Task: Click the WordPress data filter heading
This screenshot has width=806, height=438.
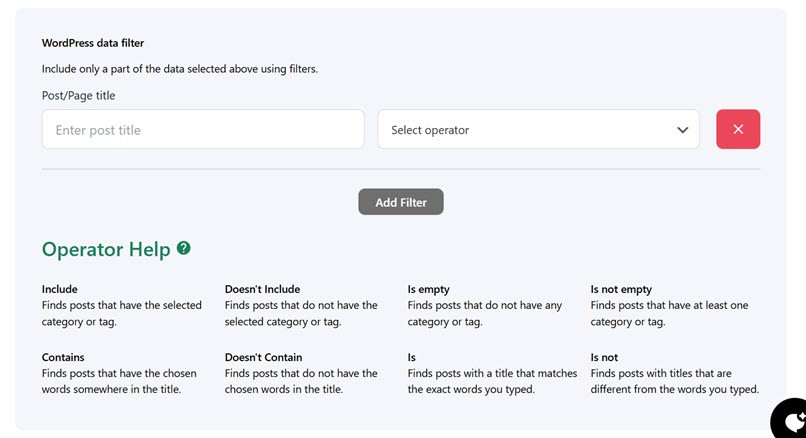Action: click(93, 43)
